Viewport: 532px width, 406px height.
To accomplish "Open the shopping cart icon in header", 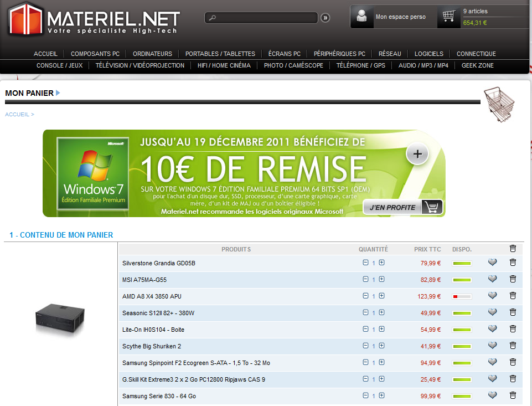I will [x=448, y=17].
